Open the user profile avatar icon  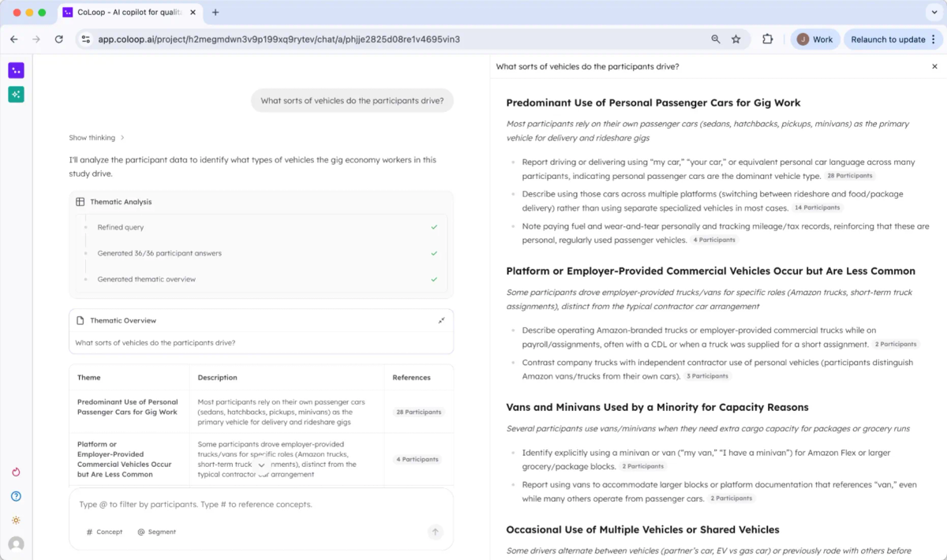point(16,544)
